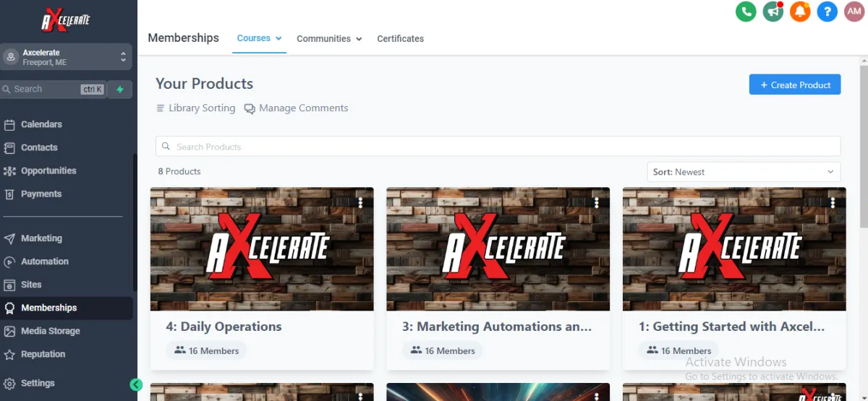Collapse sidebar with green arrow button

click(136, 384)
